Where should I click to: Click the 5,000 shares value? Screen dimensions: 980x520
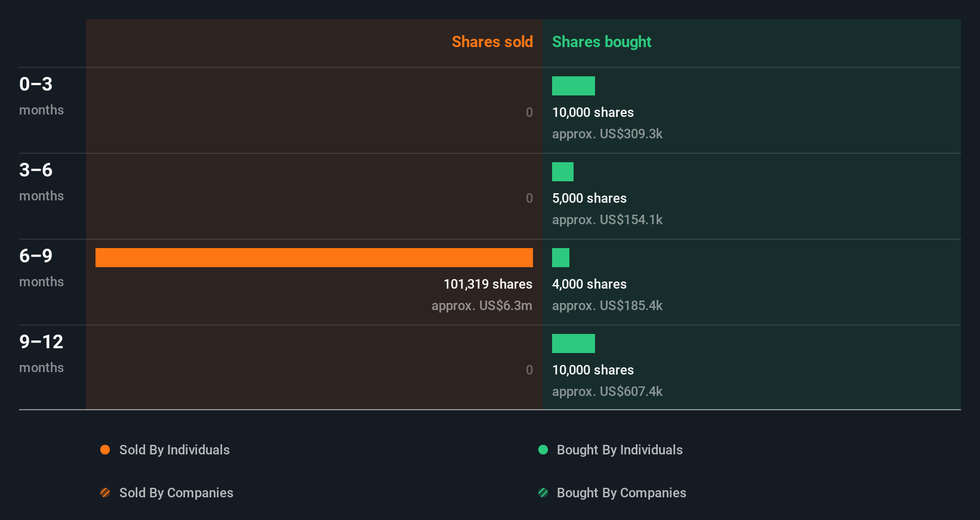click(x=589, y=199)
